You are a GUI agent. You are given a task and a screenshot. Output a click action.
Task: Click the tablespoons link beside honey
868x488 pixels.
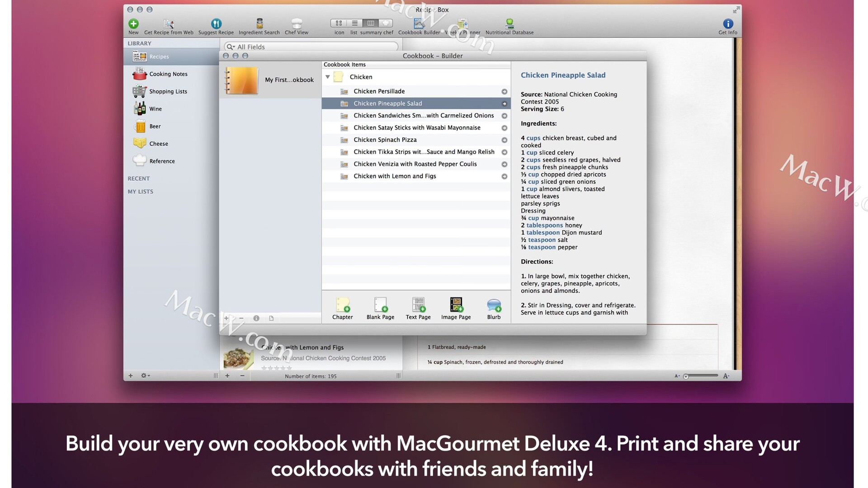pyautogui.click(x=545, y=225)
